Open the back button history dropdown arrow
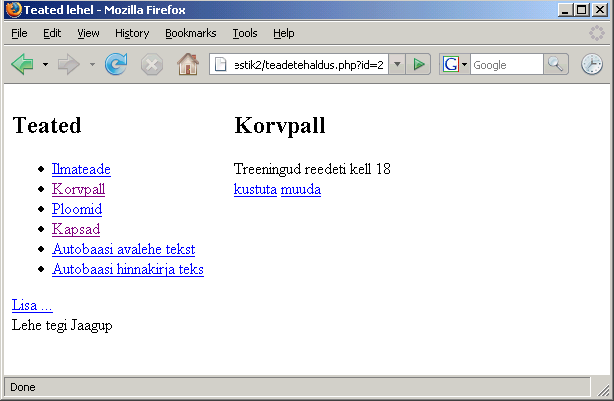This screenshot has height=401, width=614. pyautogui.click(x=45, y=65)
